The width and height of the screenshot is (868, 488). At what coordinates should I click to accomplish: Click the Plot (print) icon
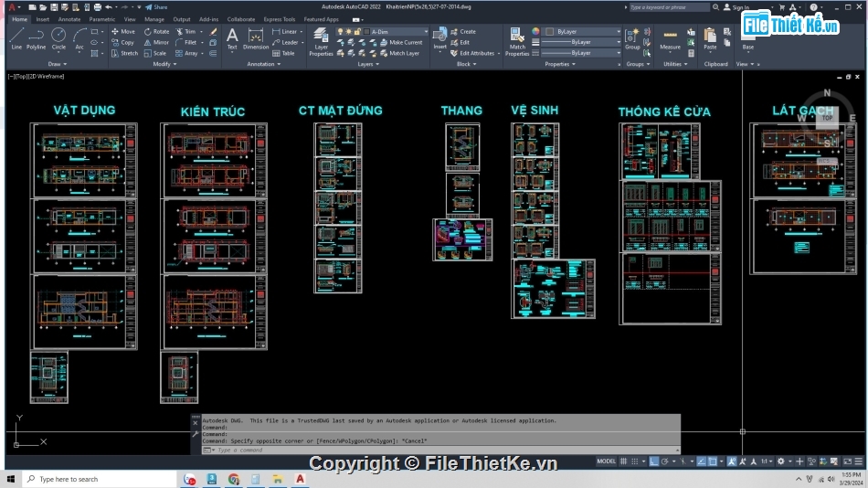coord(98,7)
